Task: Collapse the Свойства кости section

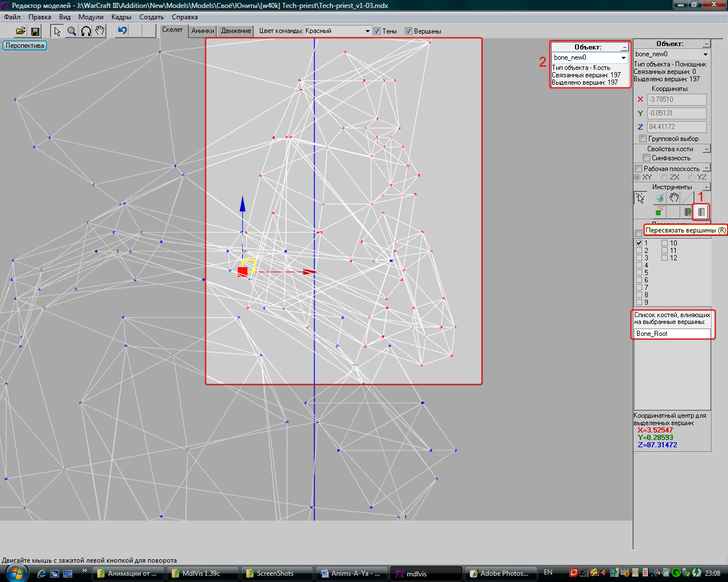Action: tap(706, 149)
